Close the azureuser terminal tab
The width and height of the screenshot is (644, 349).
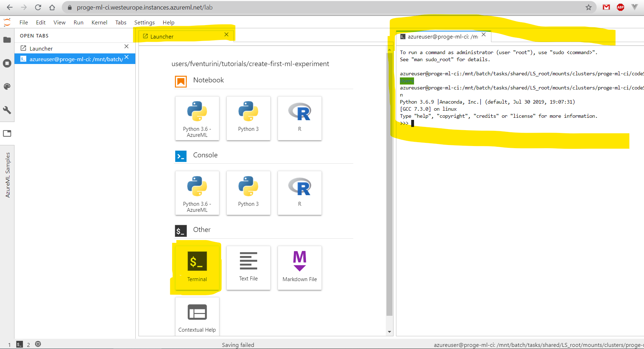coord(484,35)
